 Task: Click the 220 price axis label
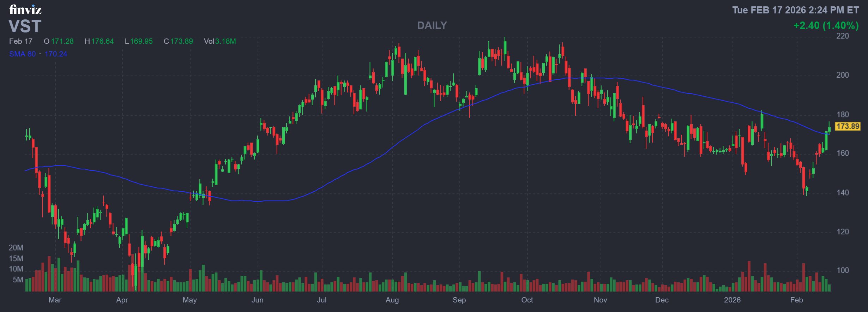(x=843, y=36)
